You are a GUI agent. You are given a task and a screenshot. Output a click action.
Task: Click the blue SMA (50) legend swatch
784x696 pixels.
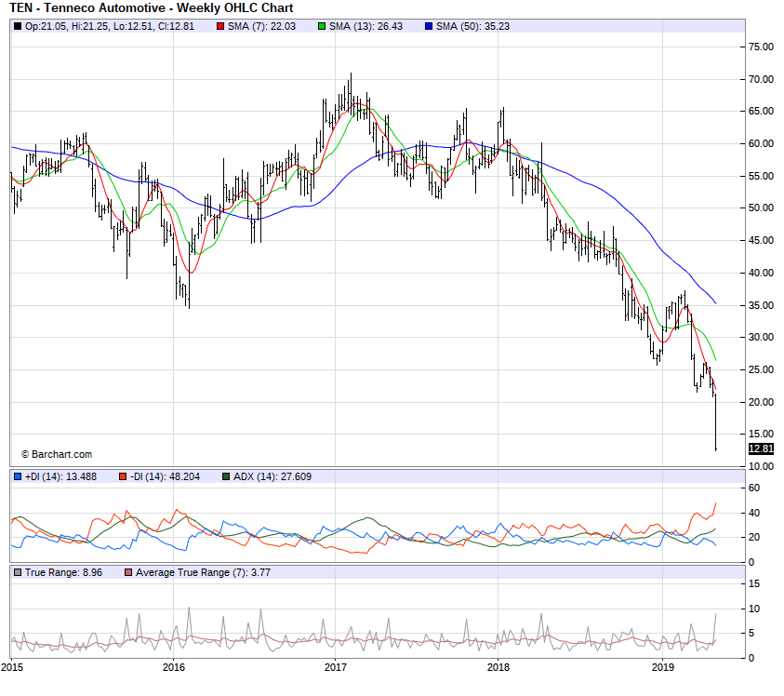(x=429, y=26)
